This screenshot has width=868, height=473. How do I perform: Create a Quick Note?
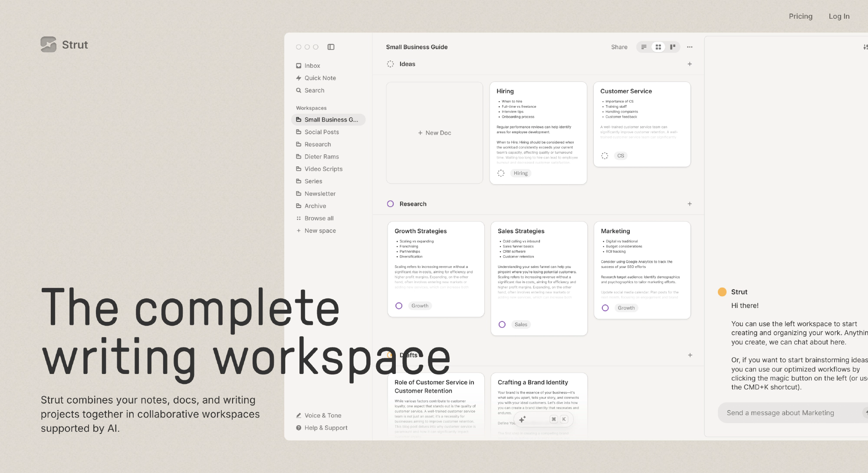pyautogui.click(x=320, y=78)
